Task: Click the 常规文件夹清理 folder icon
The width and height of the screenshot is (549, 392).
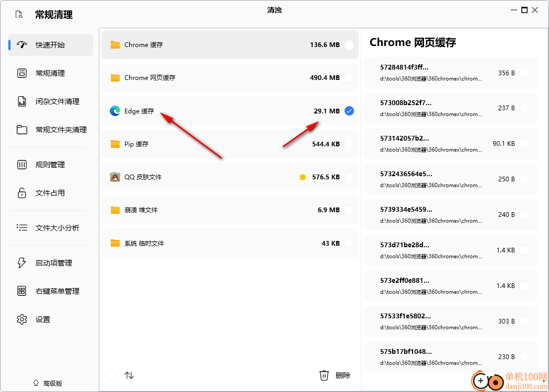Action: pos(22,130)
